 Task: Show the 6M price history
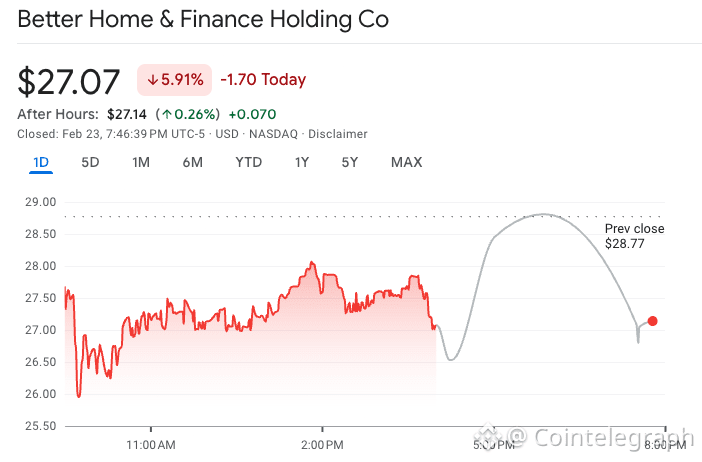pyautogui.click(x=193, y=162)
